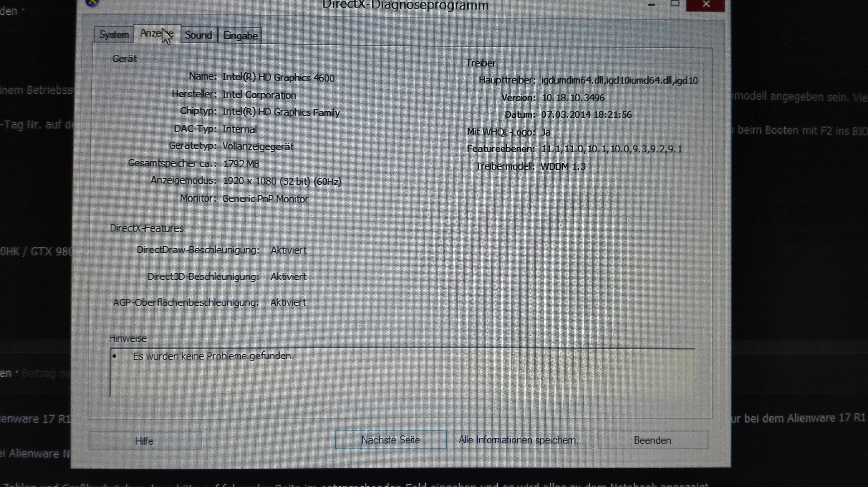Click AGP-Oberflächenbeschleunigung status 'Aktiviert'
Viewport: 868px width, 487px height.
pyautogui.click(x=288, y=302)
